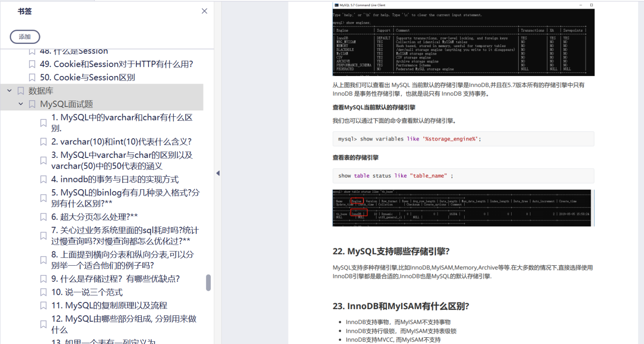This screenshot has height=344, width=644.
Task: Click the sentence 我们也可以通过下面的命令查看默认的存储引擎
Action: pos(394,121)
